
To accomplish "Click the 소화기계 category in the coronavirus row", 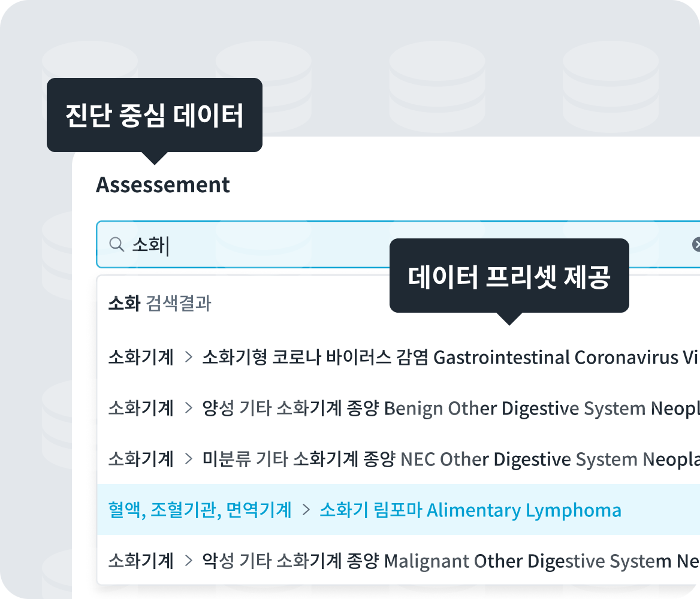I will pos(141,358).
